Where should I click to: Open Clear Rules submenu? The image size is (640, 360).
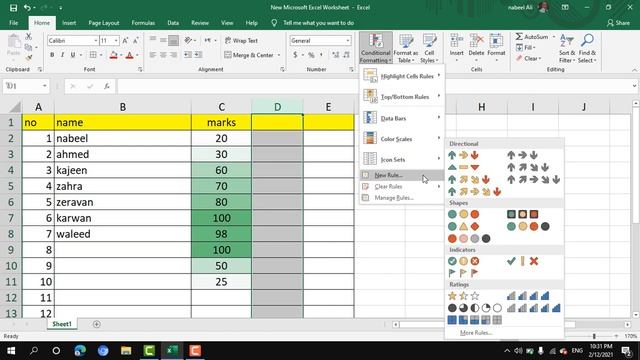[x=402, y=187]
